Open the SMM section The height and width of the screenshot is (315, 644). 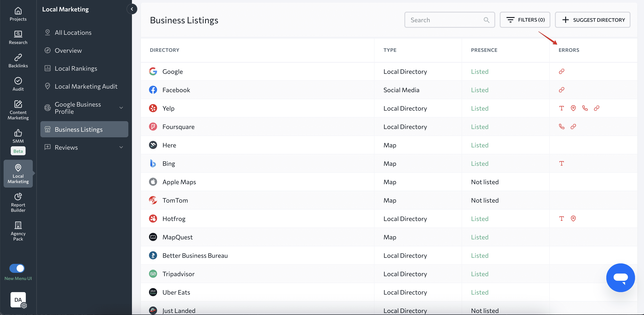(18, 136)
